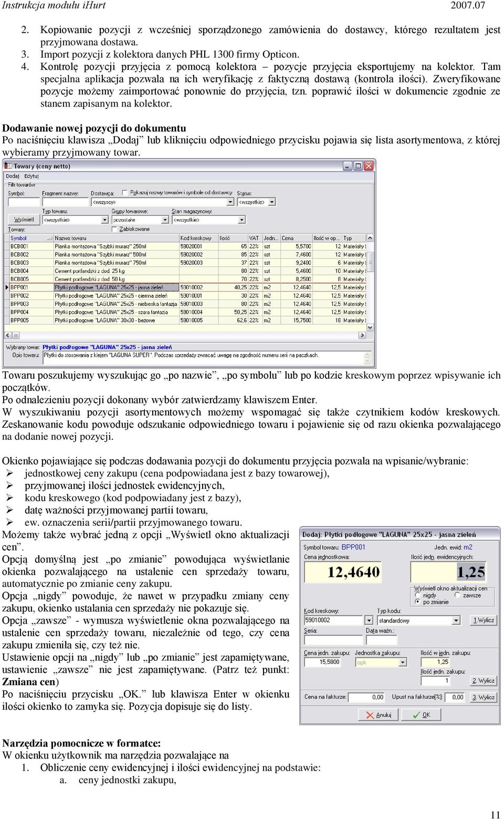Image resolution: width=504 pixels, height=819 pixels.
Task: Click the Ilość jedn. ewidencyjnych field
Action: [x=449, y=572]
